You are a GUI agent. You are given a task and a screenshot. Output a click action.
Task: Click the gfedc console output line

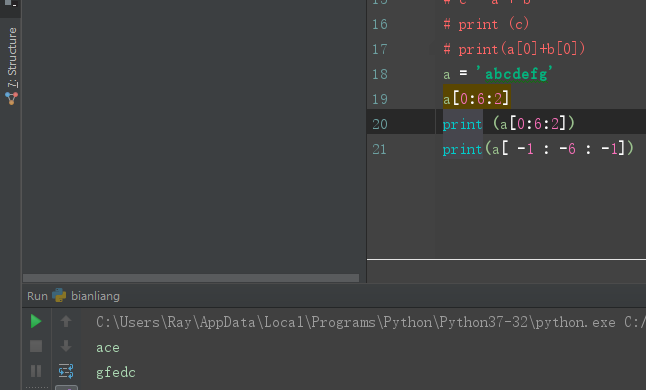click(116, 373)
